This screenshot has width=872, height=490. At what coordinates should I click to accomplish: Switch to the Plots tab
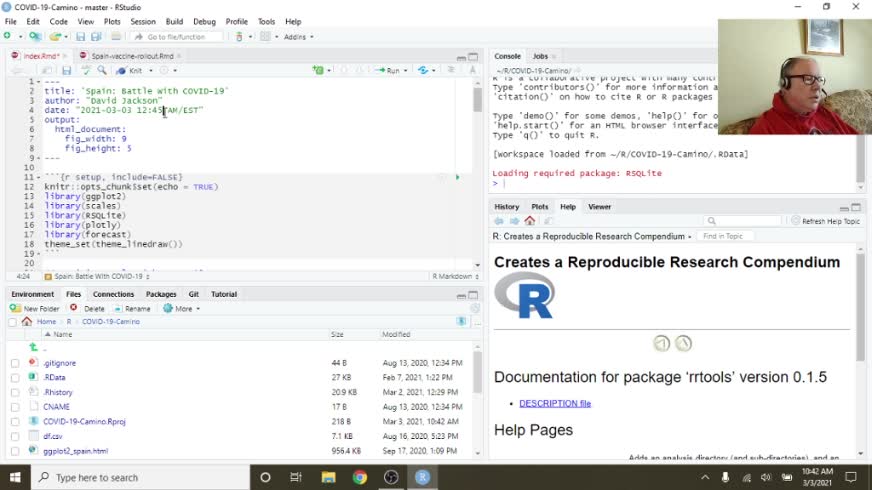click(x=539, y=207)
